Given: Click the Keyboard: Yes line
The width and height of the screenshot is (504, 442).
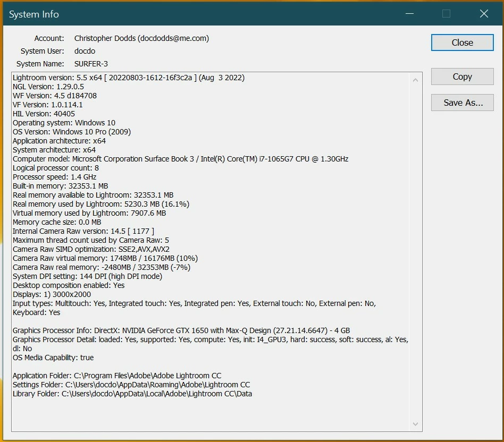Looking at the screenshot, I should point(36,312).
